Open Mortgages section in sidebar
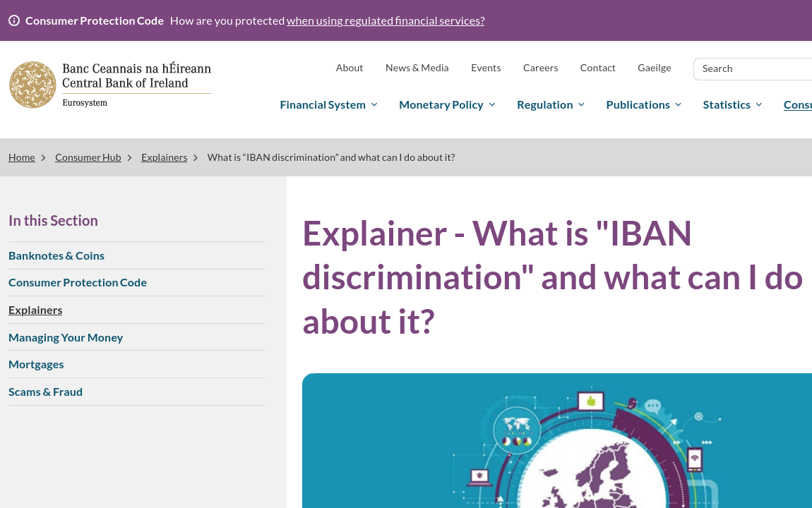This screenshot has height=508, width=812. tap(36, 364)
